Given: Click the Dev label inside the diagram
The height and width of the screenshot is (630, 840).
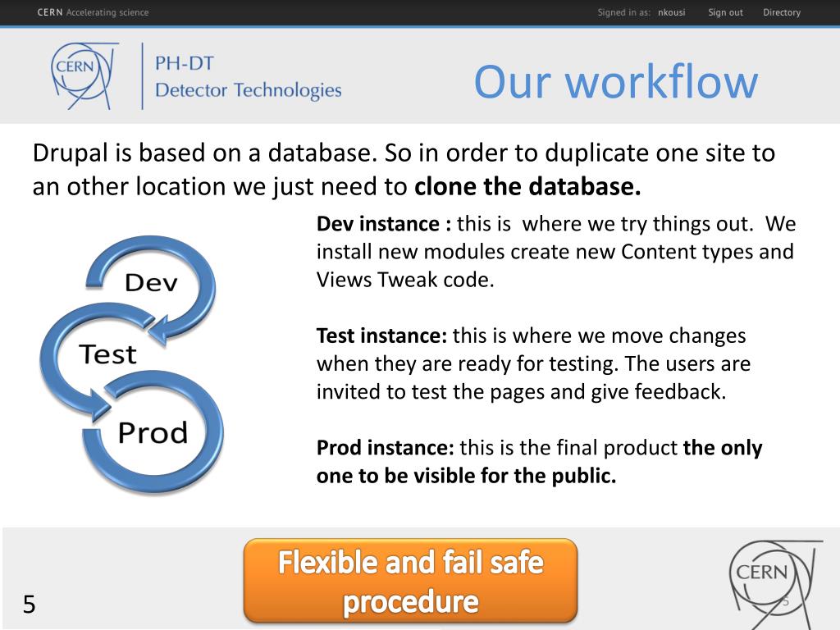Looking at the screenshot, I should [x=151, y=283].
